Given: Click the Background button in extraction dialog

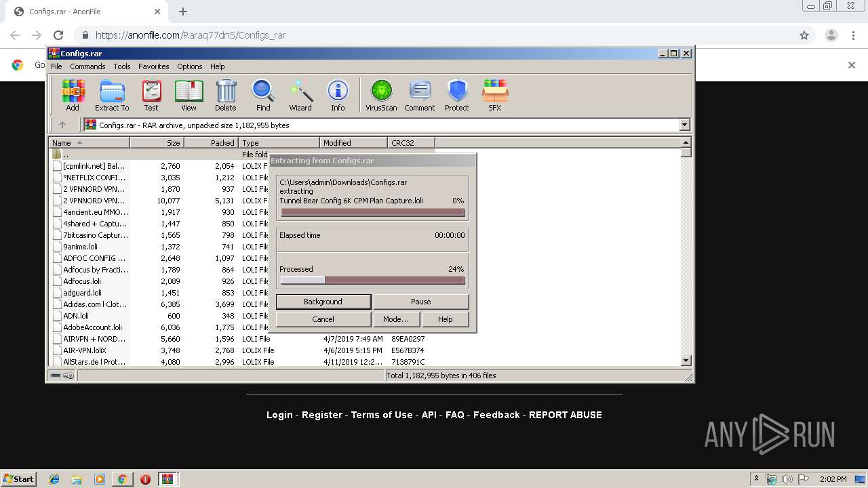Looking at the screenshot, I should tap(323, 302).
